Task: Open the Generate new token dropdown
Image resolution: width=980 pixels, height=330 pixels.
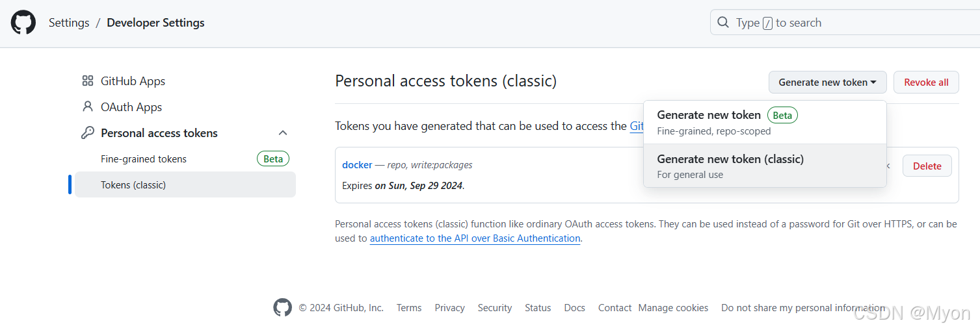Action: [x=827, y=82]
